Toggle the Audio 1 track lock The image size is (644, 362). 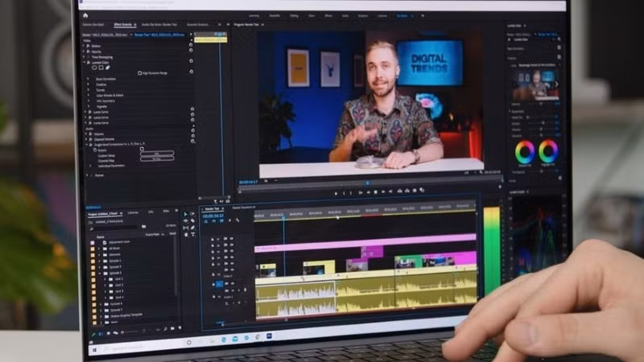pos(213,296)
